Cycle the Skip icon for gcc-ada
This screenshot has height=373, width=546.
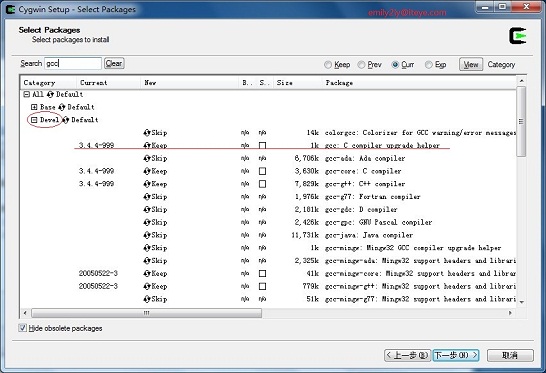click(147, 158)
